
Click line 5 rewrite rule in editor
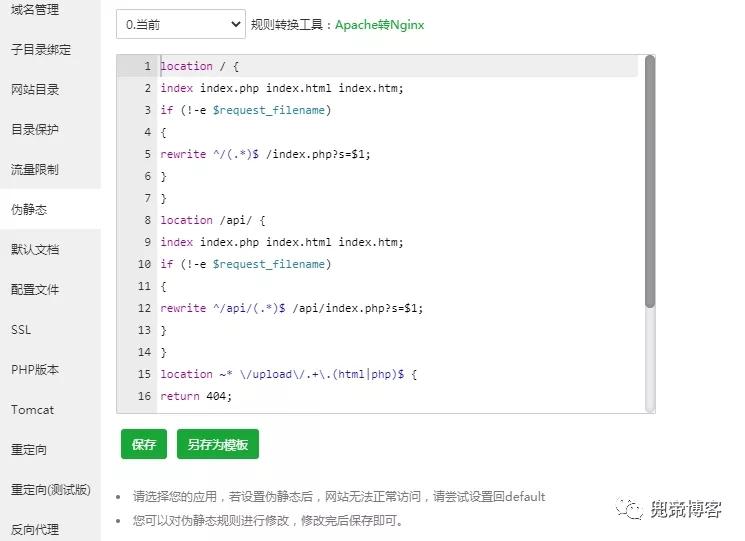click(265, 154)
